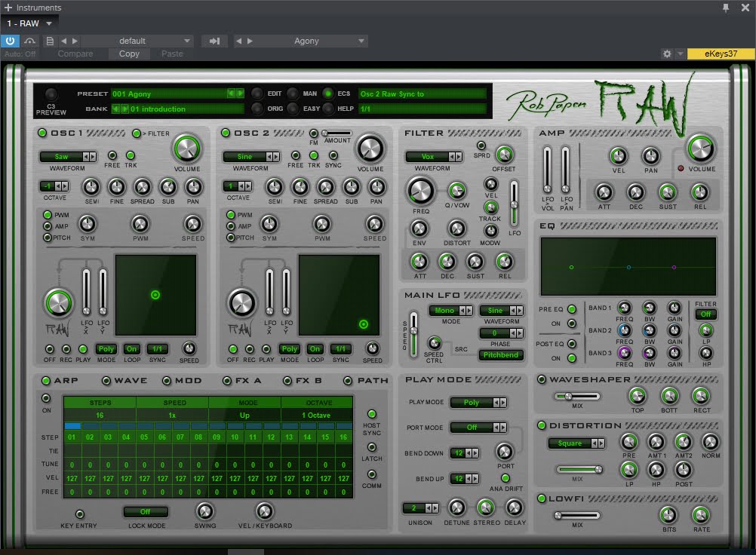Load previous preset next to default
756x555 pixels.
pos(63,41)
